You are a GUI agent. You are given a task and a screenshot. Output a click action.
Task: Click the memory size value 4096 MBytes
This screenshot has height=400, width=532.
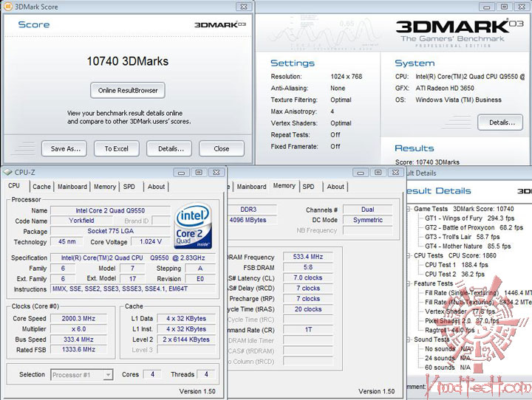pyautogui.click(x=252, y=220)
